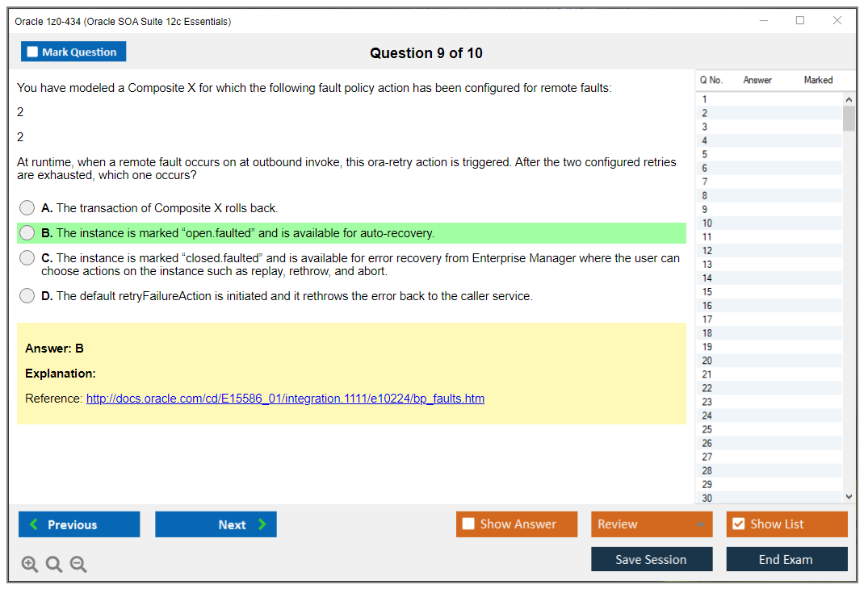Pick answer D default retryFailureAction

27,296
